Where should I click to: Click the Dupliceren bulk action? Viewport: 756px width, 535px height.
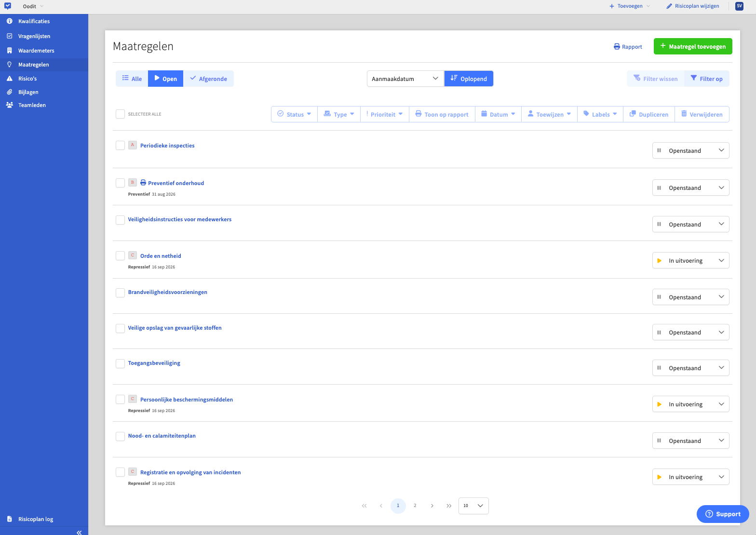pyautogui.click(x=649, y=114)
